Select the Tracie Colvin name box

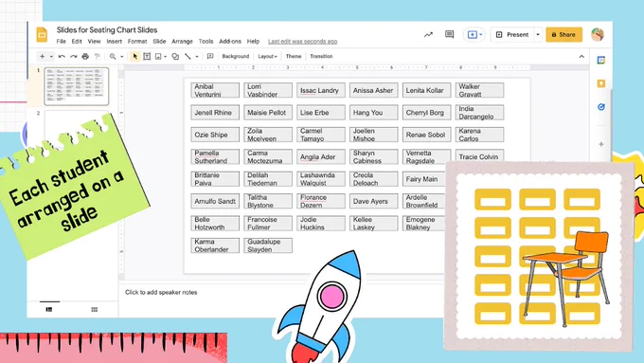click(x=479, y=155)
